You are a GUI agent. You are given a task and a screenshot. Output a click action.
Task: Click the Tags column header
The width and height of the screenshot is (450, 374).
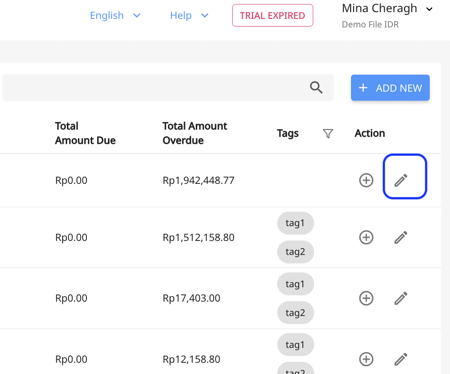point(288,133)
